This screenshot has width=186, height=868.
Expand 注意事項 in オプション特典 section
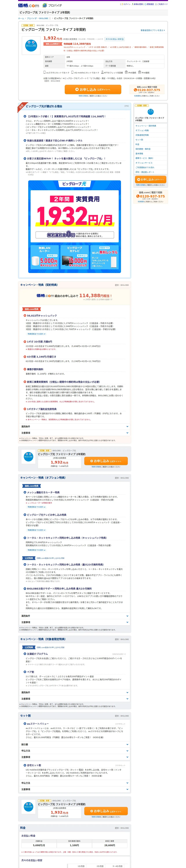pos(75,622)
